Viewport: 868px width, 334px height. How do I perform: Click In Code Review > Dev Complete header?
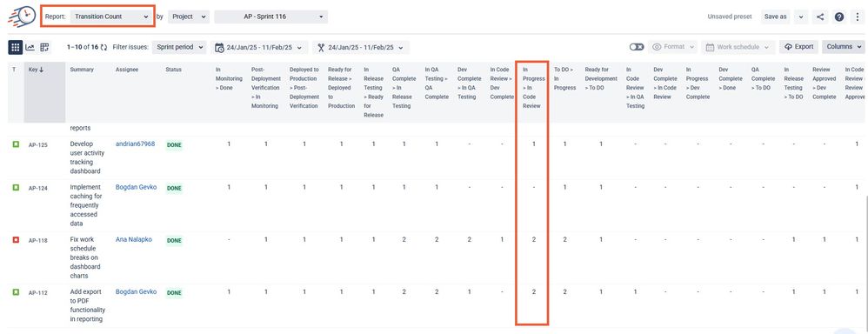click(x=502, y=83)
